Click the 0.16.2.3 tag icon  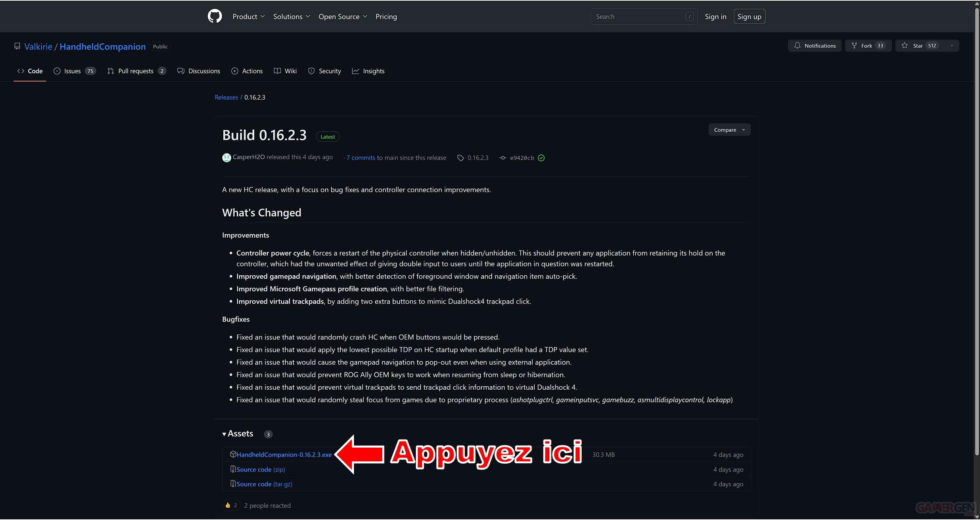pyautogui.click(x=460, y=158)
